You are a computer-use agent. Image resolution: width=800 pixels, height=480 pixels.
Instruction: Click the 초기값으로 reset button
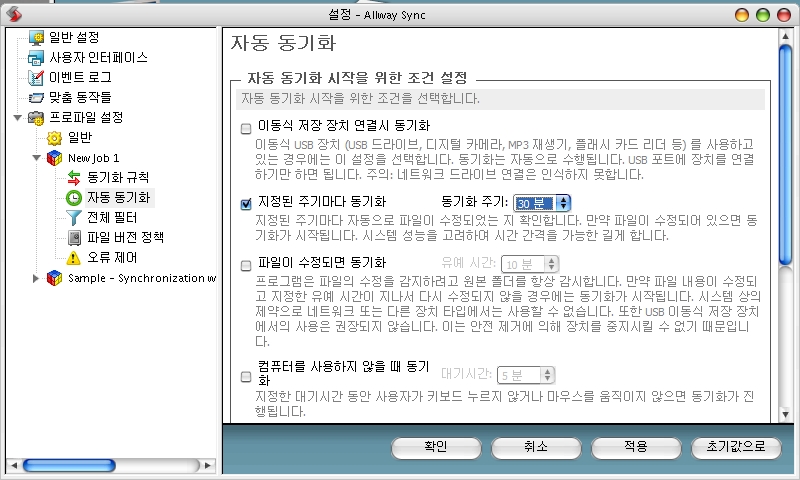coord(736,447)
